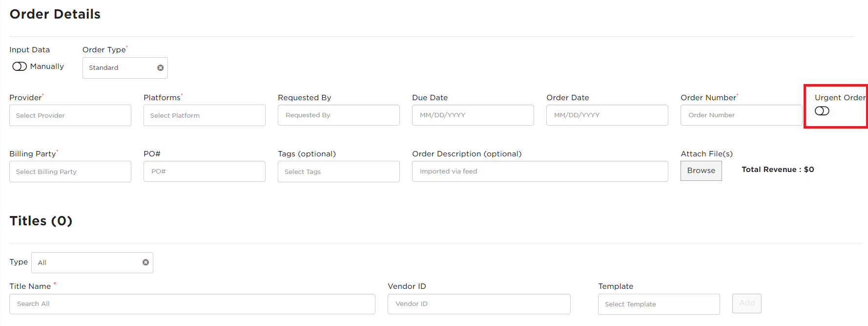
Task: Click the Requested By field
Action: [339, 115]
